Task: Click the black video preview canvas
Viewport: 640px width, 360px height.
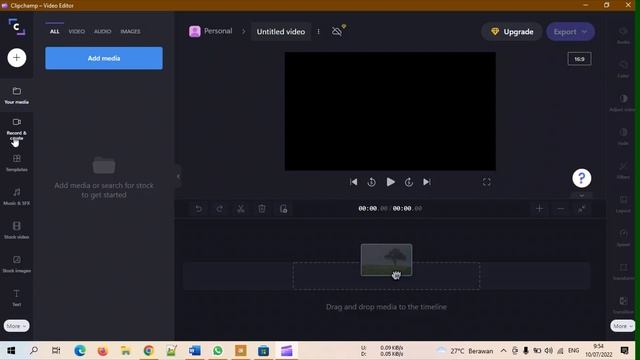Action: [x=390, y=111]
